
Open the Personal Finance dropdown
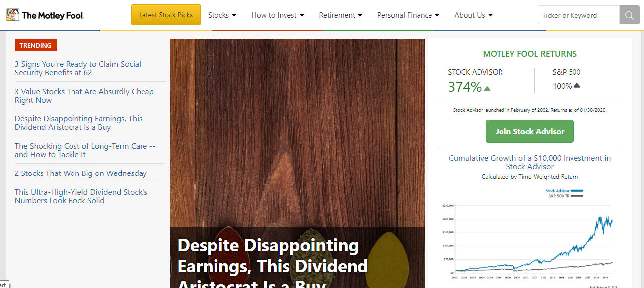point(408,15)
